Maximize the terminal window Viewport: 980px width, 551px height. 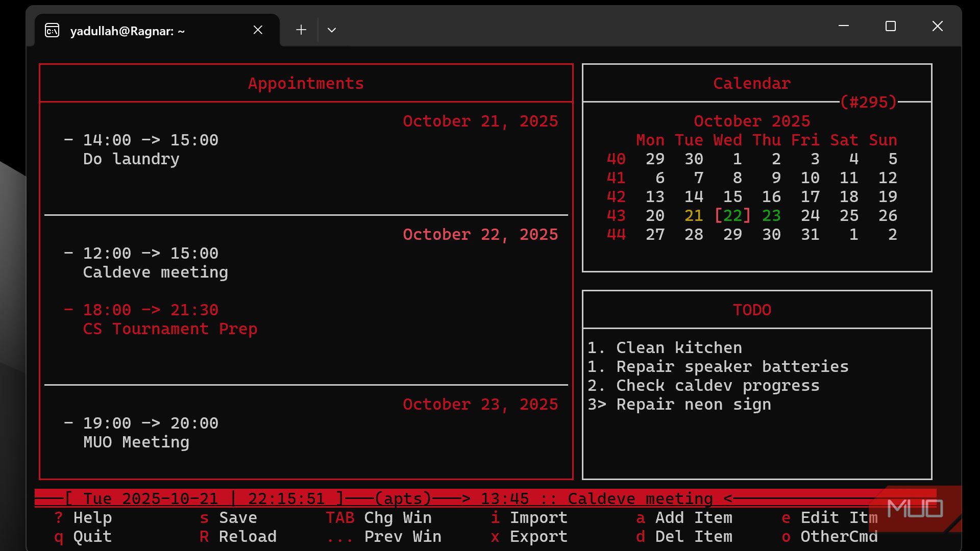[x=891, y=26]
